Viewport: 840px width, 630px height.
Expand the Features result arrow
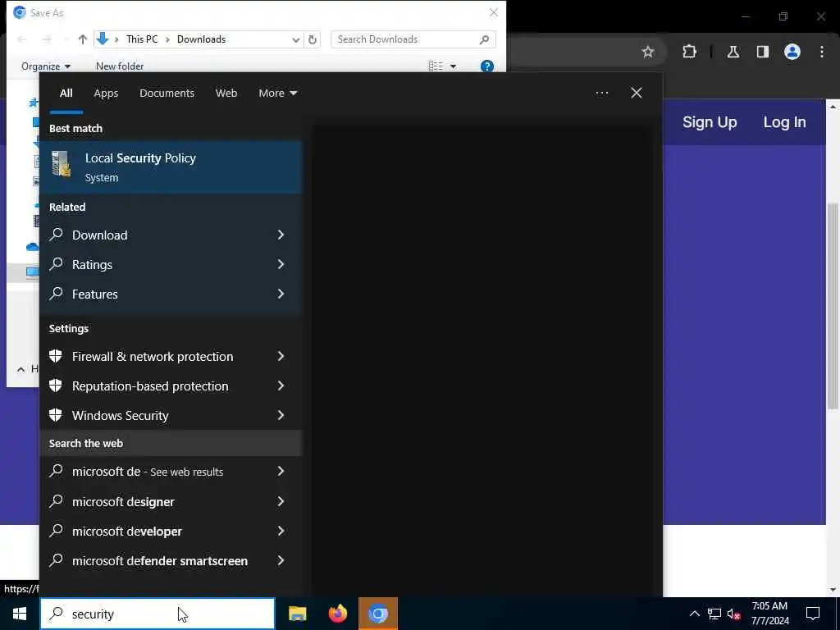[x=281, y=294]
